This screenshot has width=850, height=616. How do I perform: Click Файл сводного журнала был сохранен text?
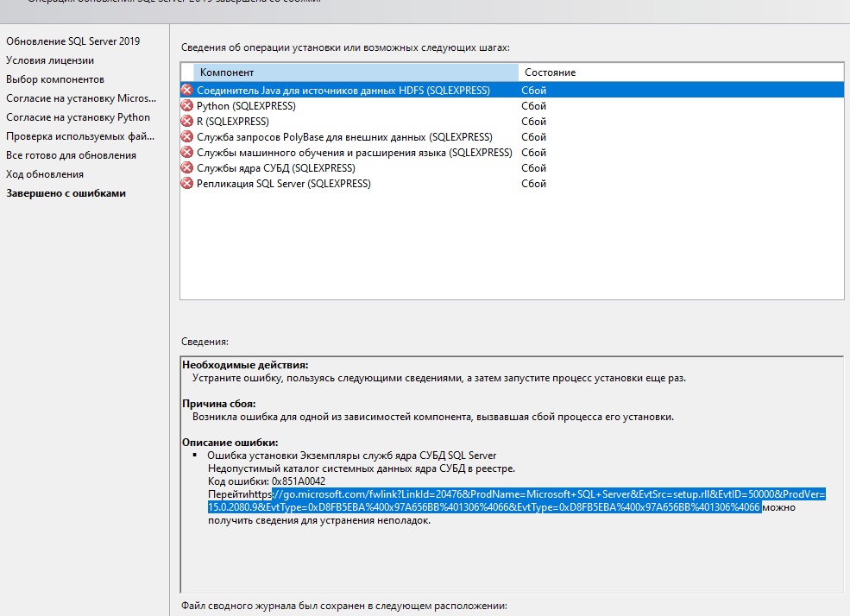coord(344,606)
